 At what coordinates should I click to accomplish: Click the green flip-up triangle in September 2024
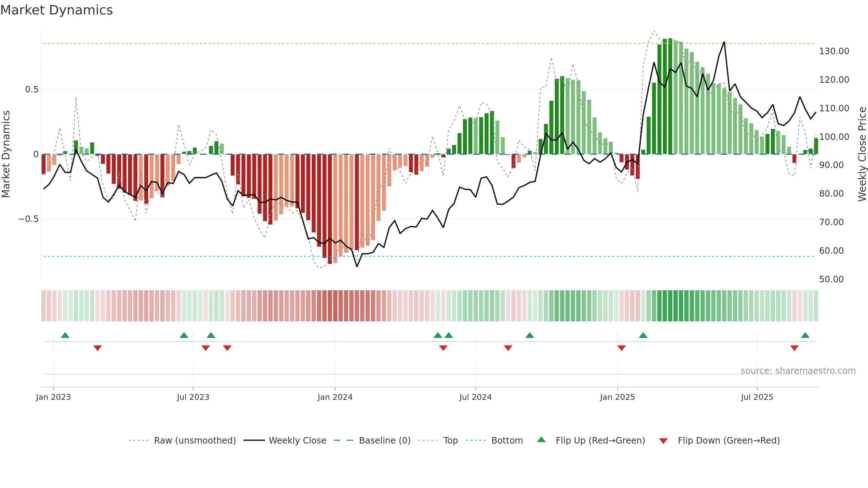[530, 335]
